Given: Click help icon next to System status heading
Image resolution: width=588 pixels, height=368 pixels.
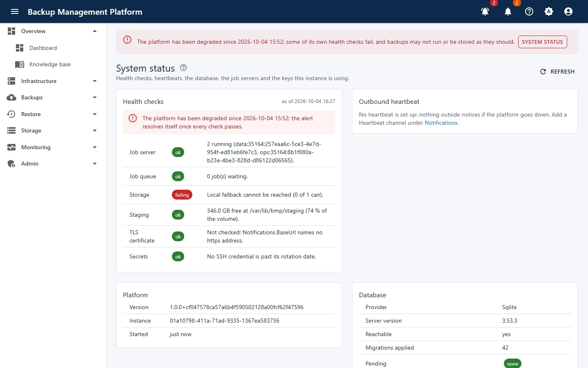Looking at the screenshot, I should (x=183, y=68).
